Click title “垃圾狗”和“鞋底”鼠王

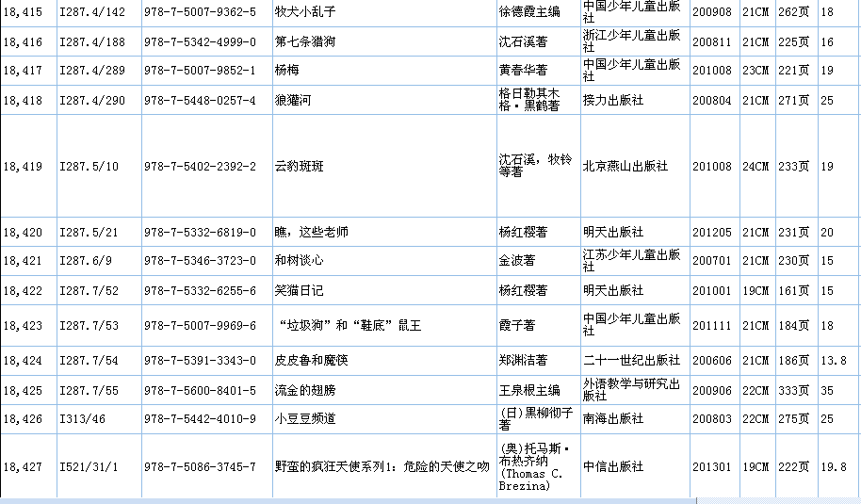[x=350, y=326]
